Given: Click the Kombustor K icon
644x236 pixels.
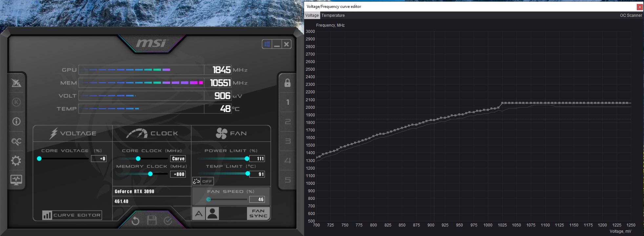Looking at the screenshot, I should 16,102.
